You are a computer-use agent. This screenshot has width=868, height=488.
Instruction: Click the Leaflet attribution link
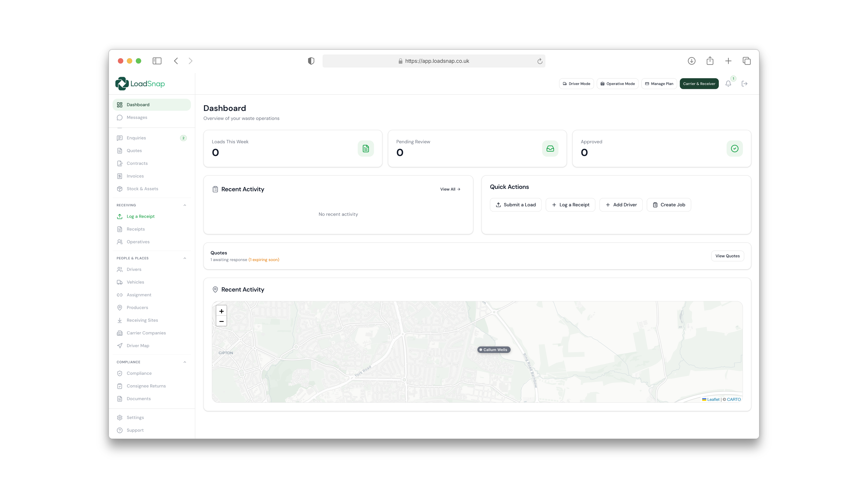[713, 399]
